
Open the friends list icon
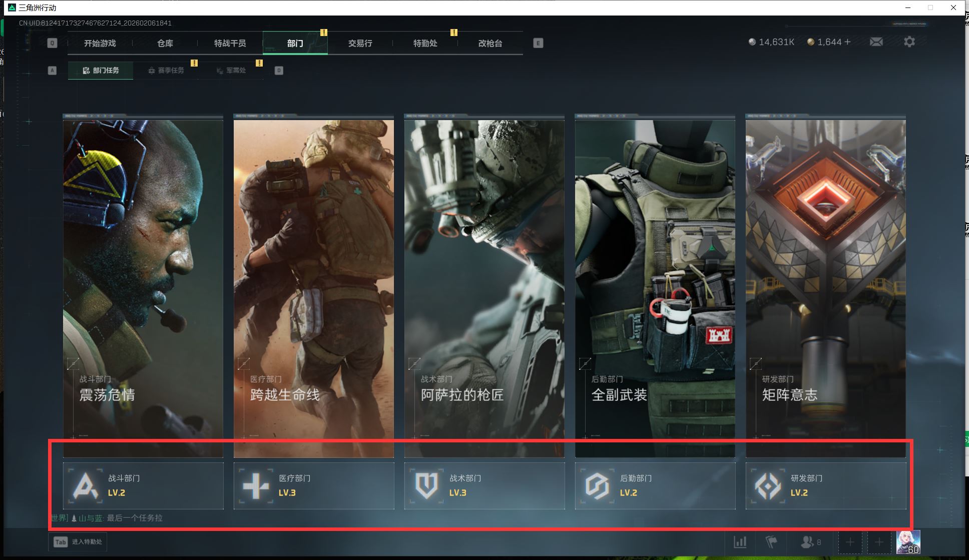(807, 542)
